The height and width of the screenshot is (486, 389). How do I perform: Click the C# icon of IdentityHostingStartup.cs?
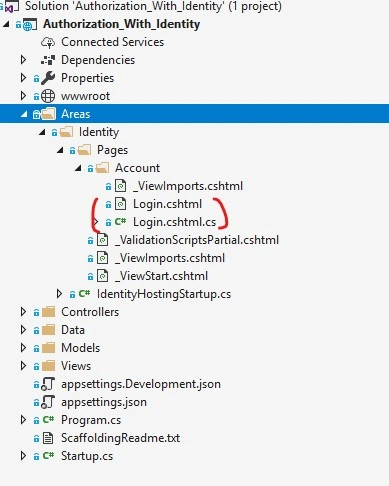84,294
